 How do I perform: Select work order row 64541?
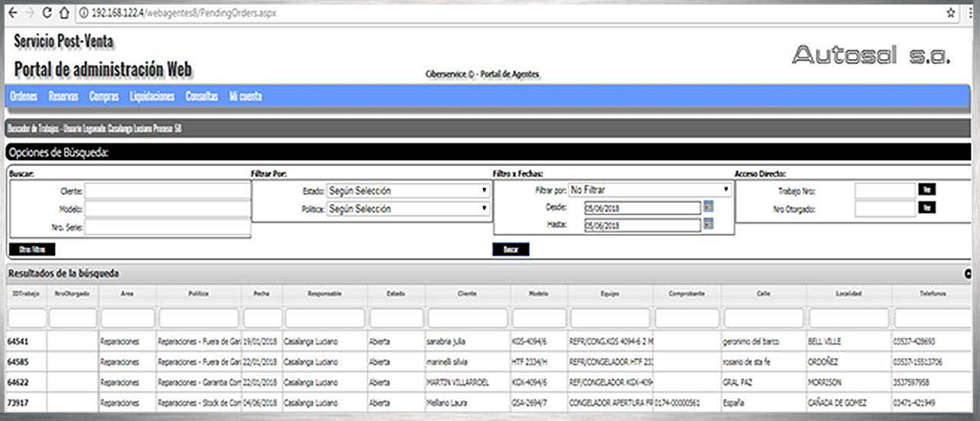pos(18,341)
